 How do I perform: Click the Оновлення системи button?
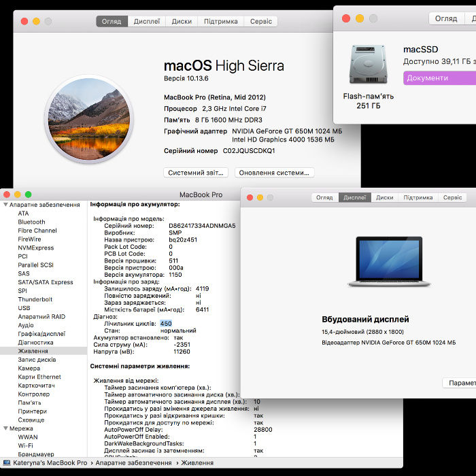point(274,173)
